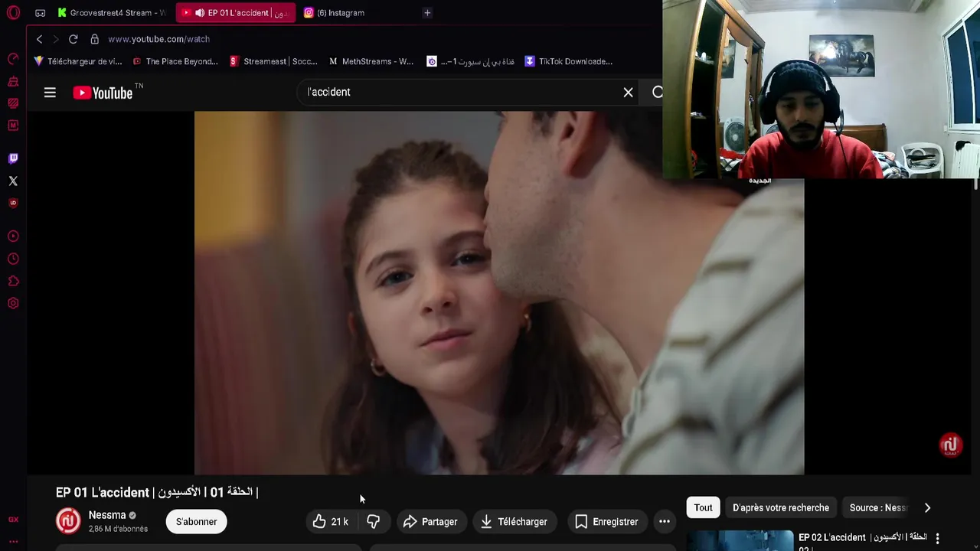Open the Player icon in Opera sidebar
The width and height of the screenshot is (980, 551).
click(x=13, y=236)
